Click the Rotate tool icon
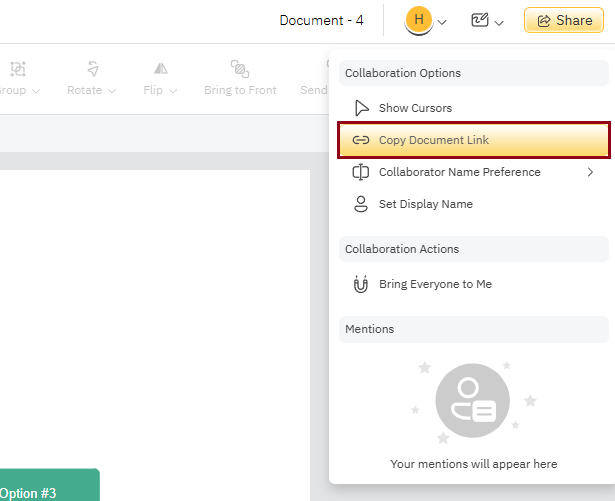Screen dimensions: 615x501 click(x=93, y=69)
